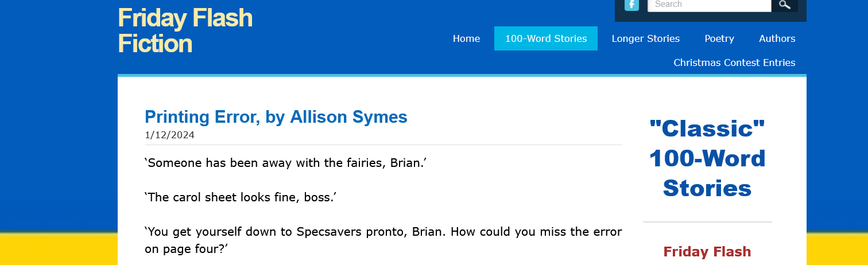The height and width of the screenshot is (265, 868).
Task: Click the red Friday Flash sidebar heading
Action: [x=707, y=252]
